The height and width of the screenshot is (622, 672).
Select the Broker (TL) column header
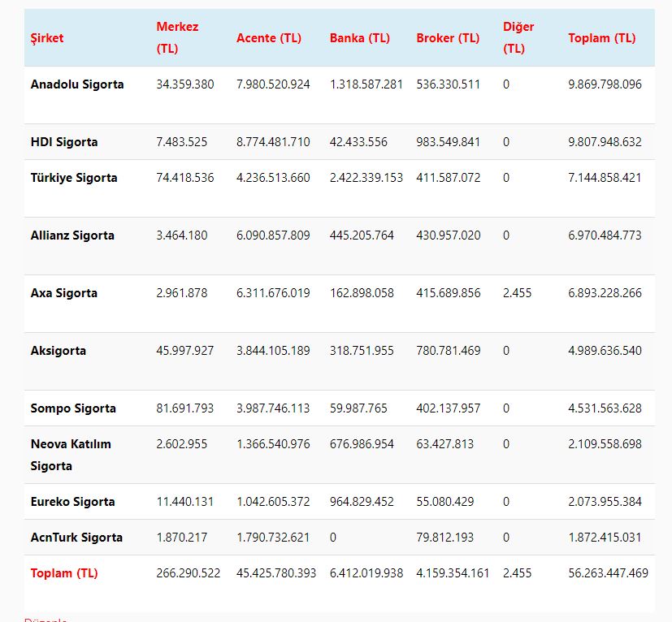pos(448,38)
